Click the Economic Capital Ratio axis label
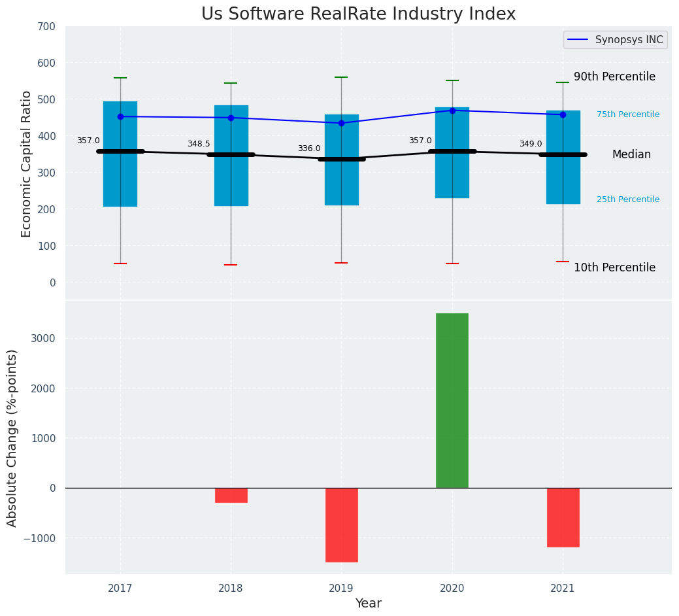The width and height of the screenshot is (679, 616). pos(27,163)
